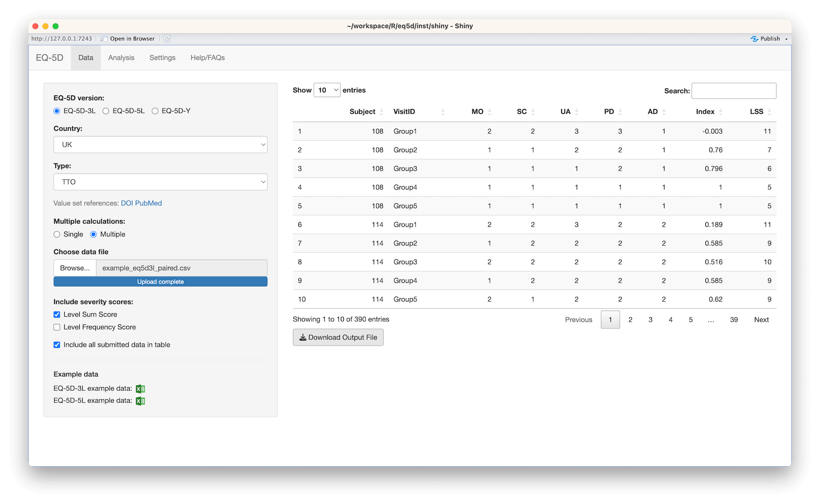Click the EQ-5D-3L example data Excel icon

(x=140, y=389)
